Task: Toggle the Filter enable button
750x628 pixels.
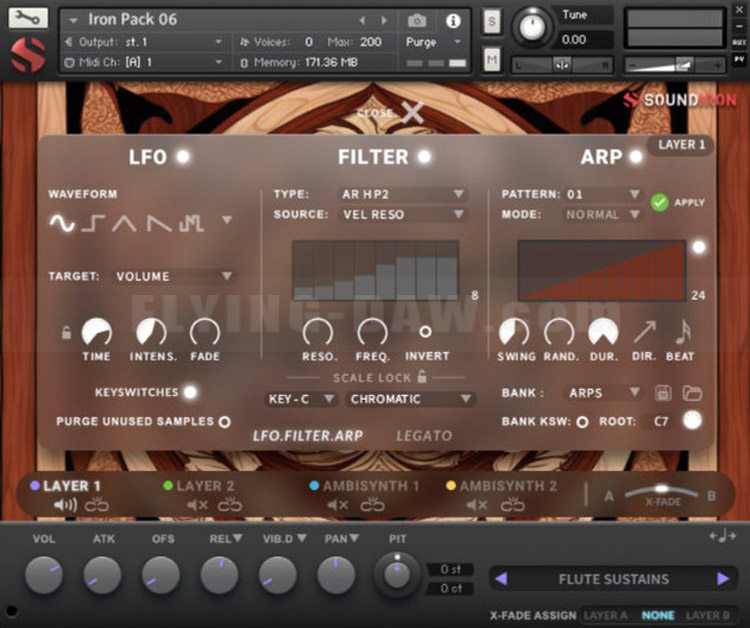Action: click(x=425, y=157)
